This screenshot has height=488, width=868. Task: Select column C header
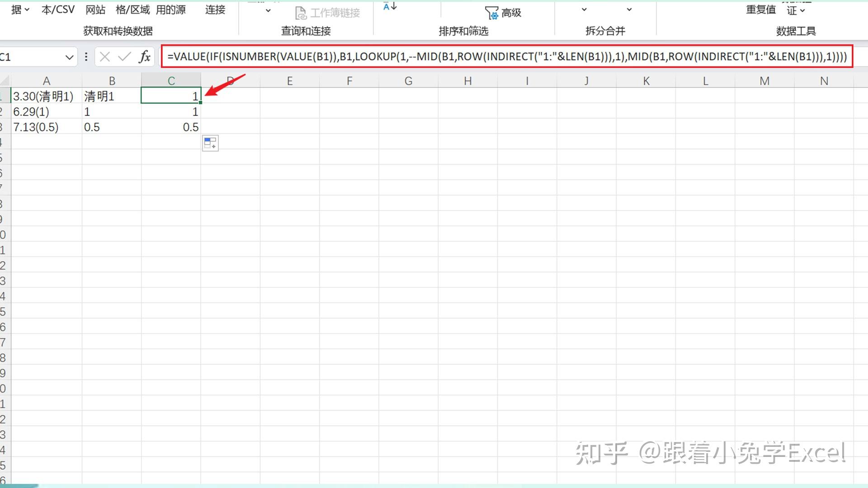click(171, 81)
